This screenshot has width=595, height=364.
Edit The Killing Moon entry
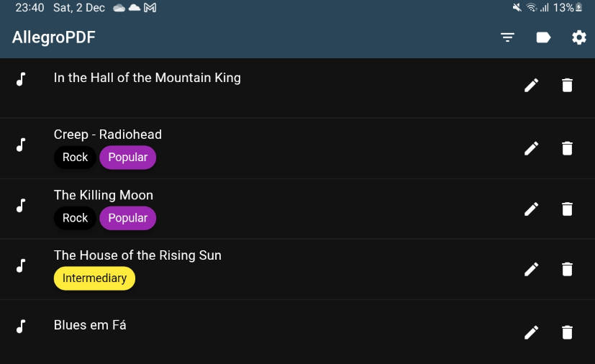click(531, 209)
